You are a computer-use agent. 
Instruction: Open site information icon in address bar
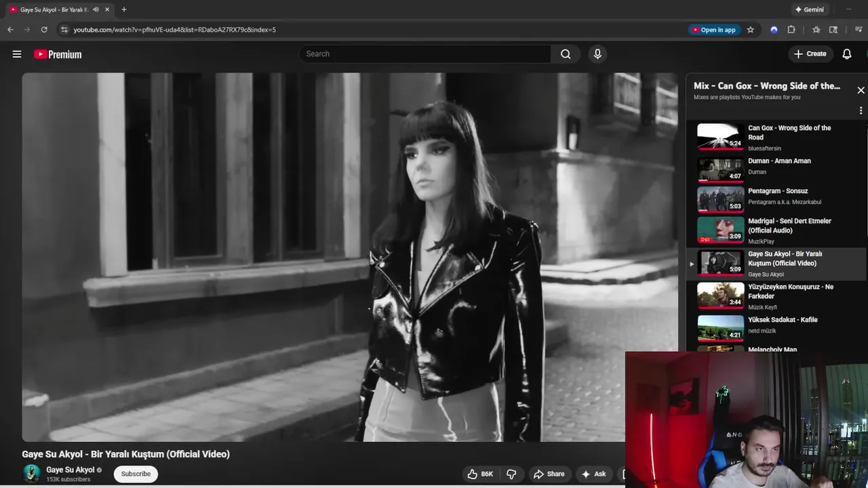pos(64,30)
